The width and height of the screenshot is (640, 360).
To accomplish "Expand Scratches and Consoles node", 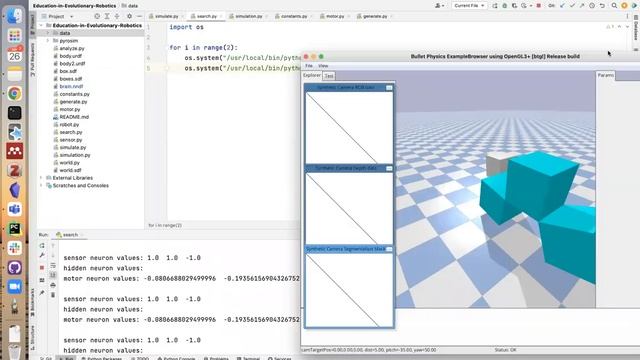I will point(41,185).
